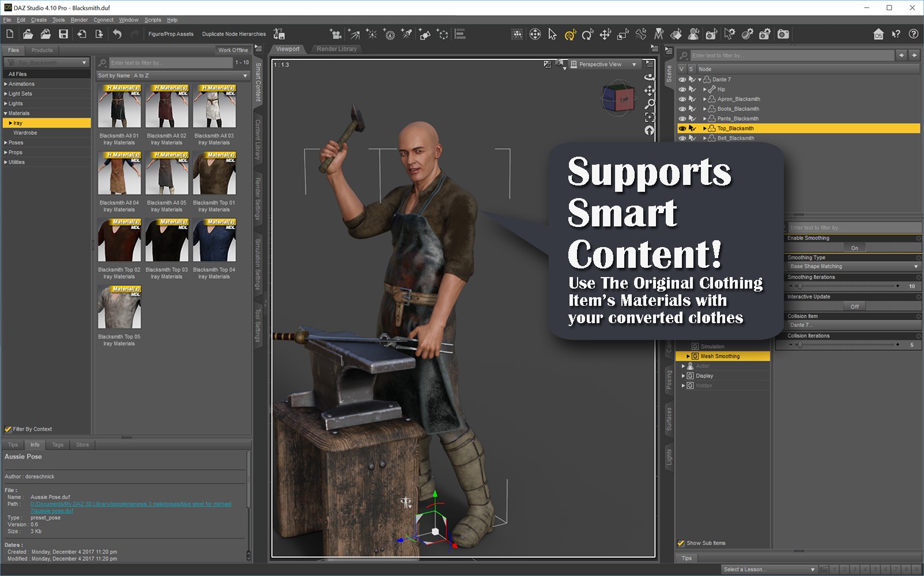This screenshot has height=576, width=924.
Task: Click the viewport pan arrows icon
Action: tap(650, 90)
